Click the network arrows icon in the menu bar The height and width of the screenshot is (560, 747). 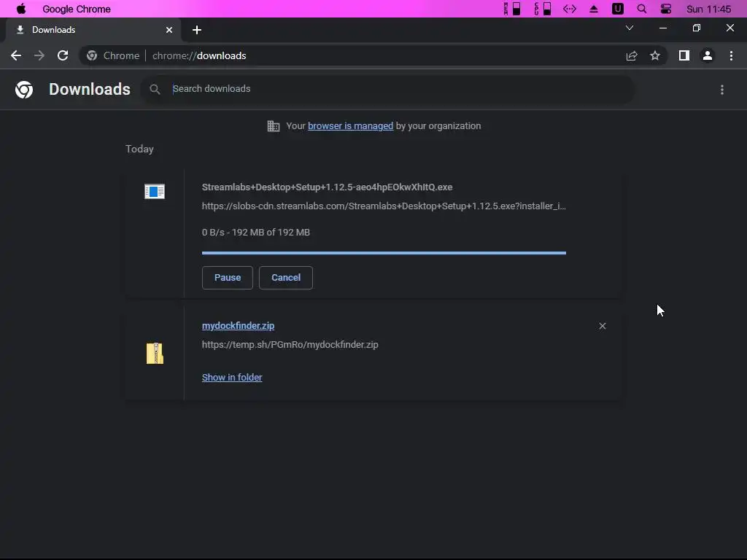[x=569, y=9]
